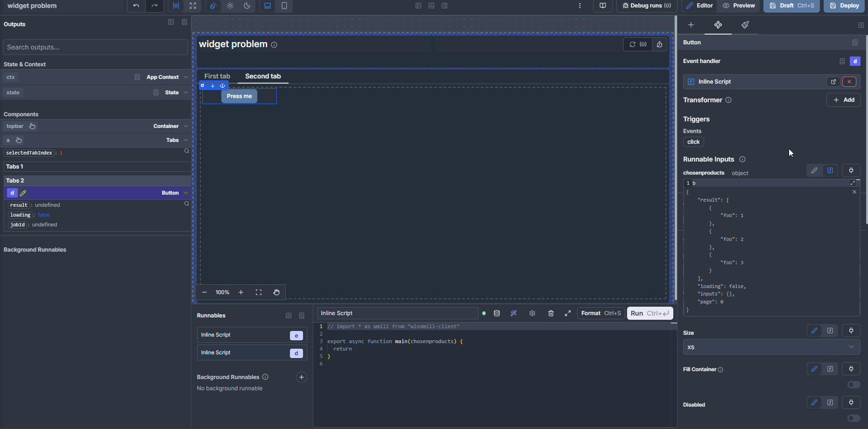The width and height of the screenshot is (868, 429).
Task: Open the Second tab in the canvas
Action: point(263,76)
